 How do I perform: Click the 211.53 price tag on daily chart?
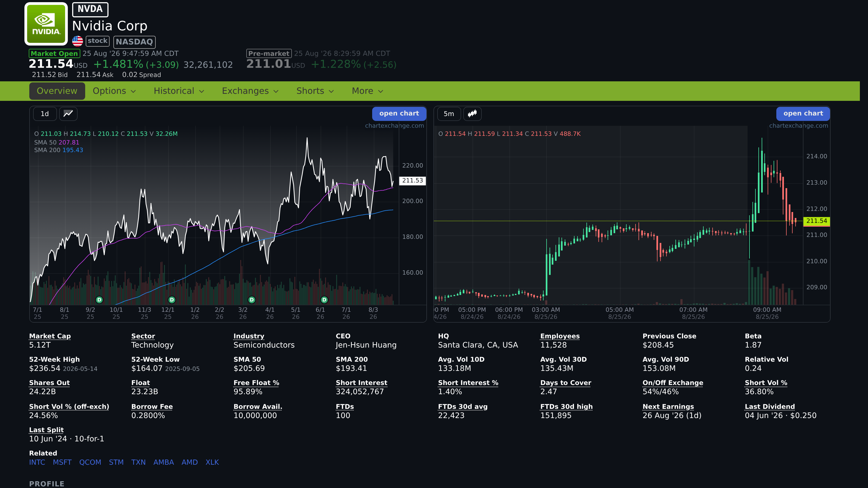[x=412, y=181]
